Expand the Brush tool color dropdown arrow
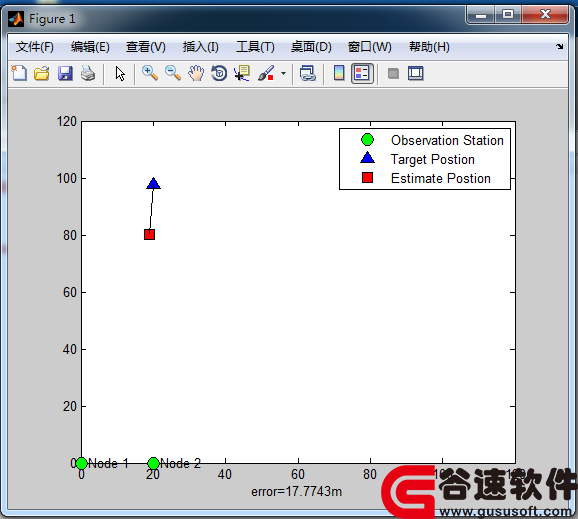578x519 pixels. coord(283,73)
